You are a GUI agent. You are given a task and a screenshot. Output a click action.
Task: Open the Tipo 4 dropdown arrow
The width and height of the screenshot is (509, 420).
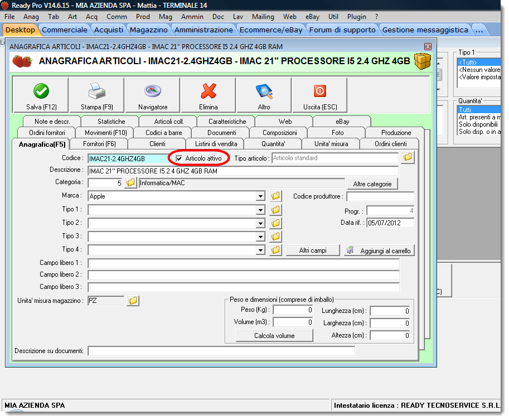pyautogui.click(x=260, y=250)
